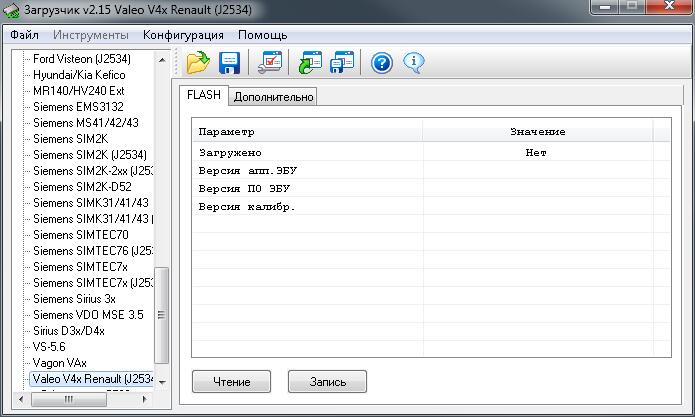This screenshot has width=695, height=417.
Task: Click the Версия апп.ЭБУ row
Action: coord(431,170)
